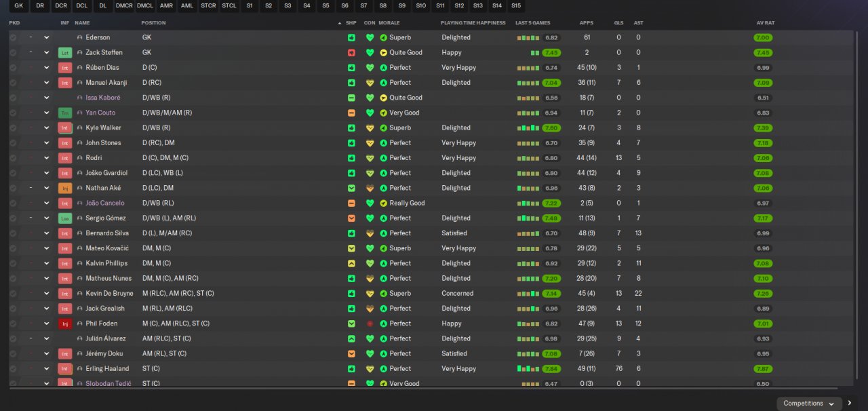Toggle Zack Steffen's picked checkbox
868x411 pixels.
coord(13,52)
